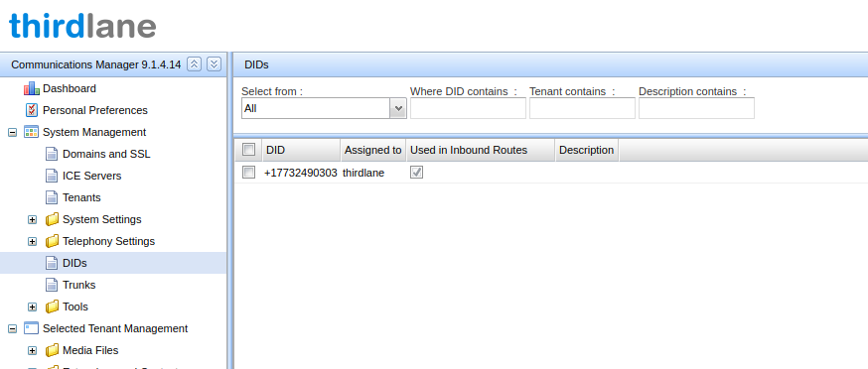Click the Media Files folder icon
868x369 pixels.
click(52, 350)
